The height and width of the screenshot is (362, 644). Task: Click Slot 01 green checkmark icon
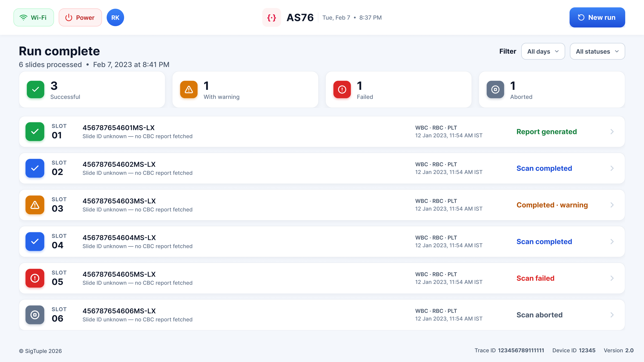(x=35, y=132)
